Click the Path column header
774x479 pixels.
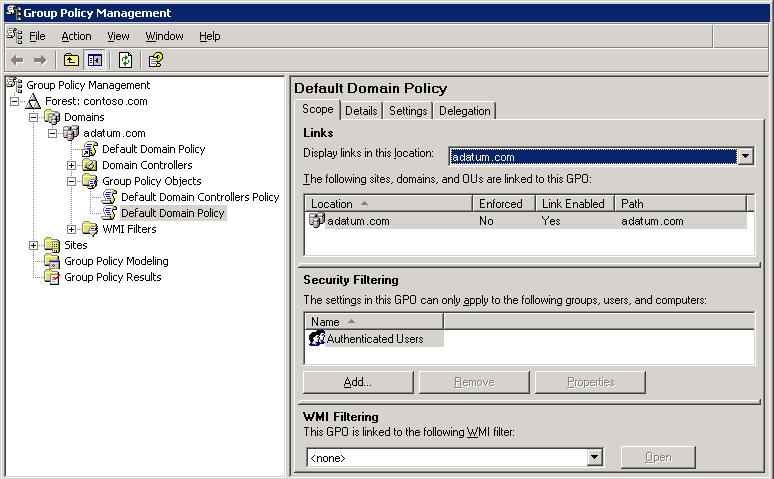(680, 203)
